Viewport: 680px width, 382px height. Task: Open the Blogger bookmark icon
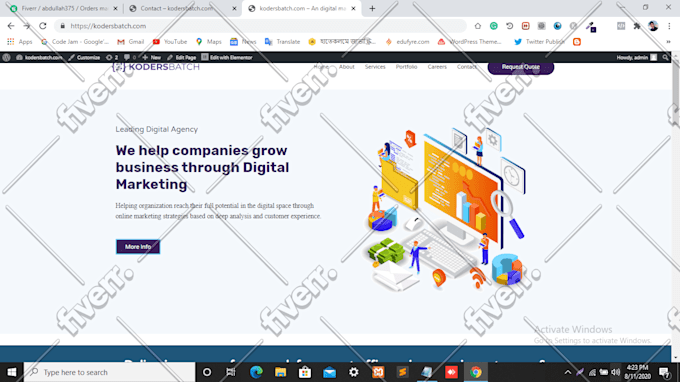tap(577, 42)
